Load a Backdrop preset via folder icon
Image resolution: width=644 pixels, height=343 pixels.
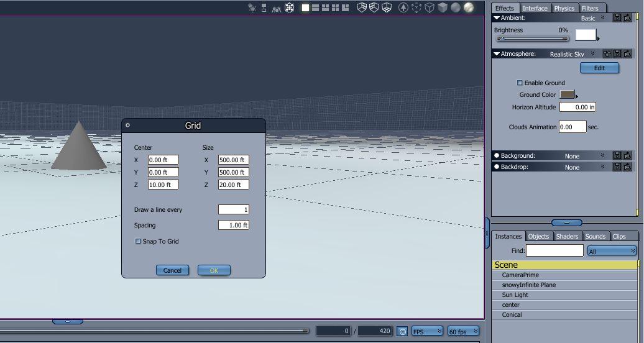627,167
